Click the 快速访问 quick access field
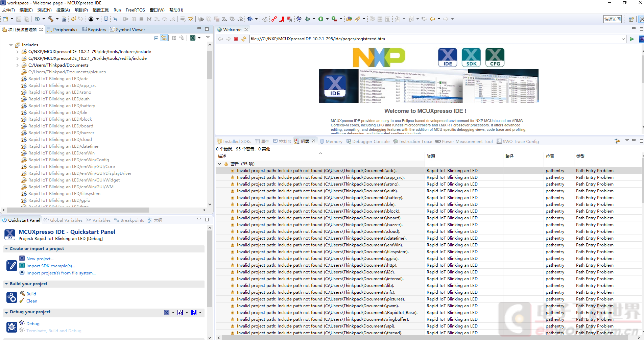644x340 pixels. 613,19
